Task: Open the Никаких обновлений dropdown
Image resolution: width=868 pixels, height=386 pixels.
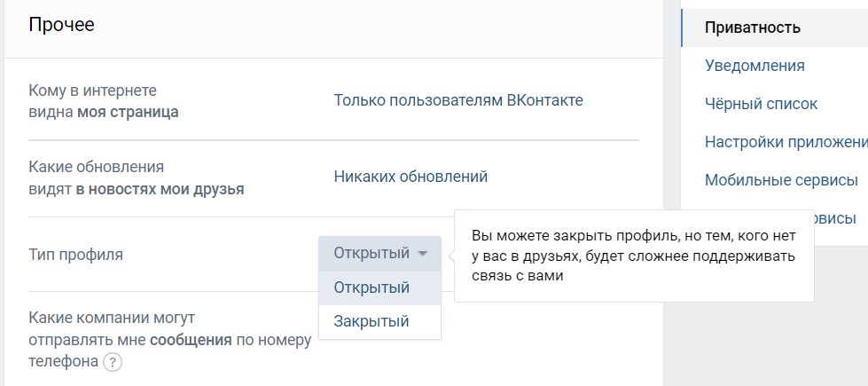Action: click(x=411, y=177)
